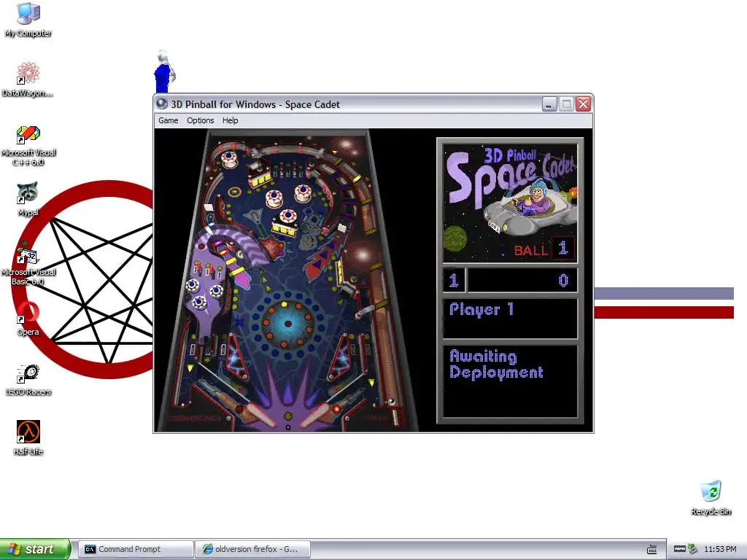747x560 pixels.
Task: Select the Opera browser shortcut
Action: tap(28, 319)
